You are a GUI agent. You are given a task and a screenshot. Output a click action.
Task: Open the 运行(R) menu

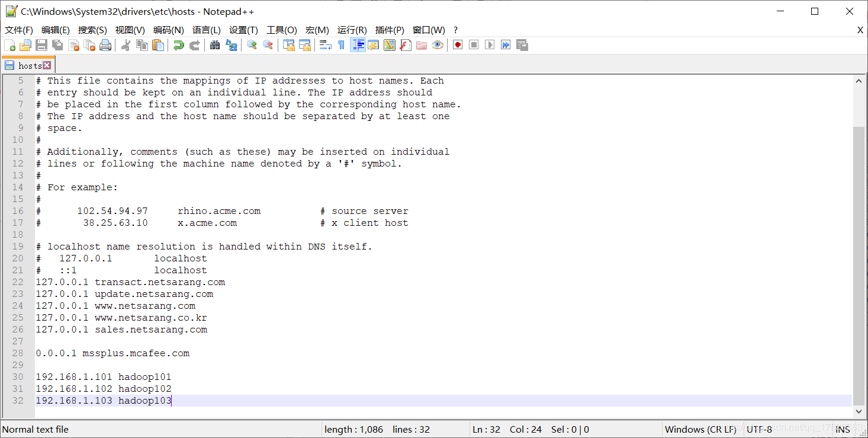coord(352,30)
